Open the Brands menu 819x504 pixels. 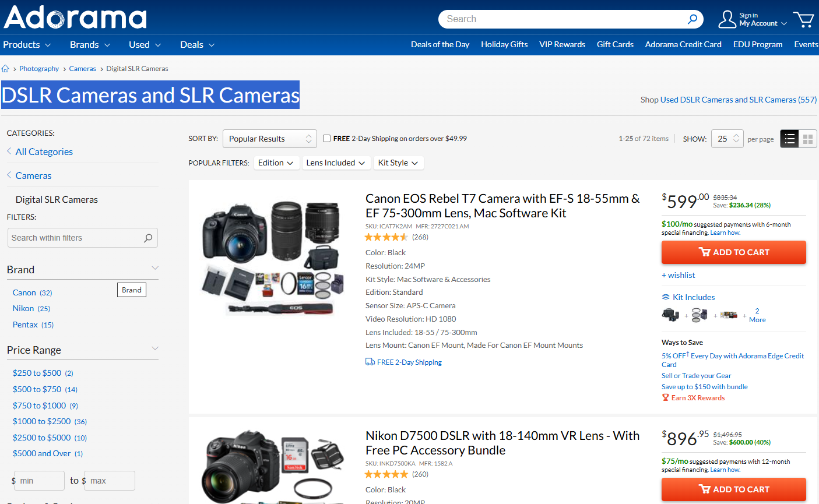90,45
